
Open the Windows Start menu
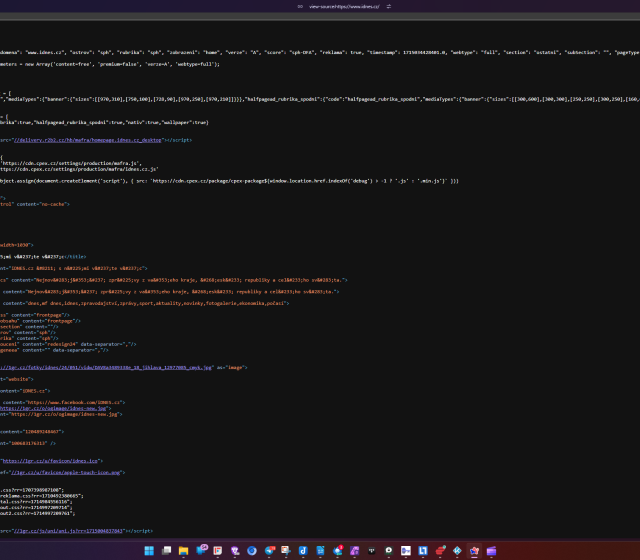[x=149, y=550]
